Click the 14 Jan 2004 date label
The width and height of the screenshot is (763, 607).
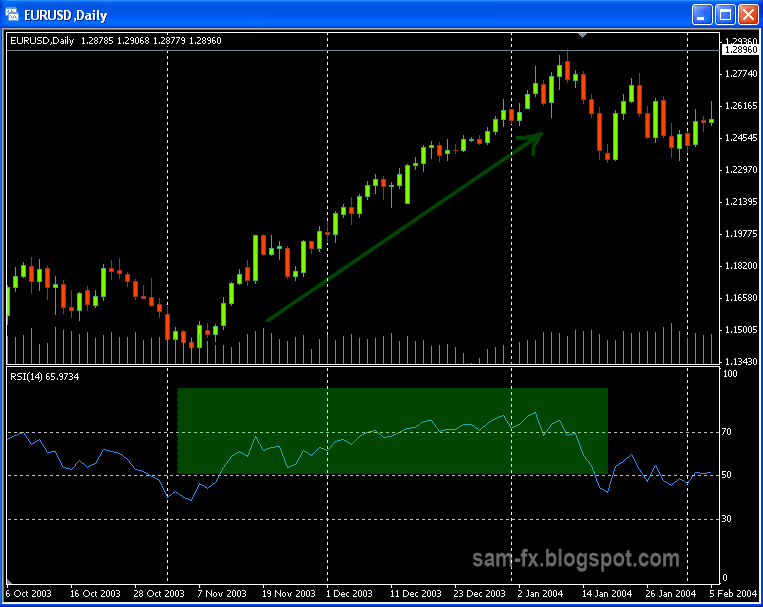pyautogui.click(x=607, y=593)
